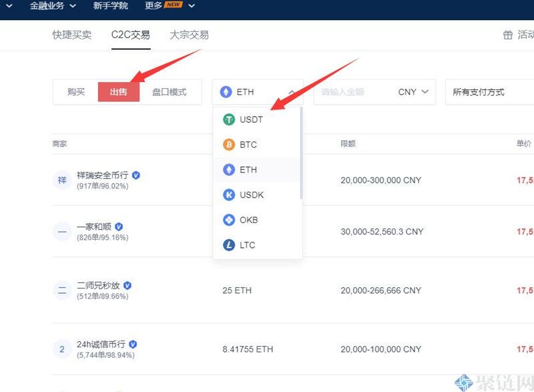Screen dimensions: 534x392
Task: Switch to 购买 buy mode
Action: click(x=76, y=92)
